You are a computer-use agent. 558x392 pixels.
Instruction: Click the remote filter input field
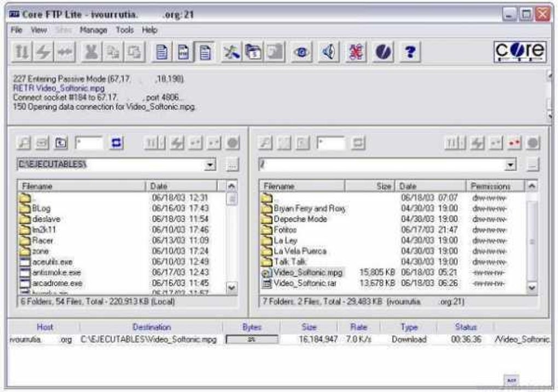coord(330,143)
